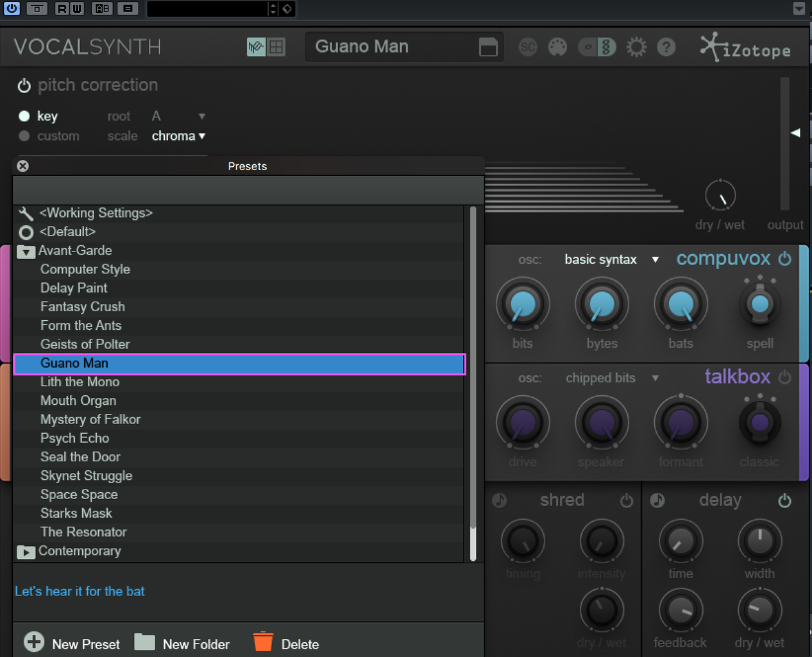The height and width of the screenshot is (657, 812).
Task: Select the custom radio button
Action: tap(24, 136)
